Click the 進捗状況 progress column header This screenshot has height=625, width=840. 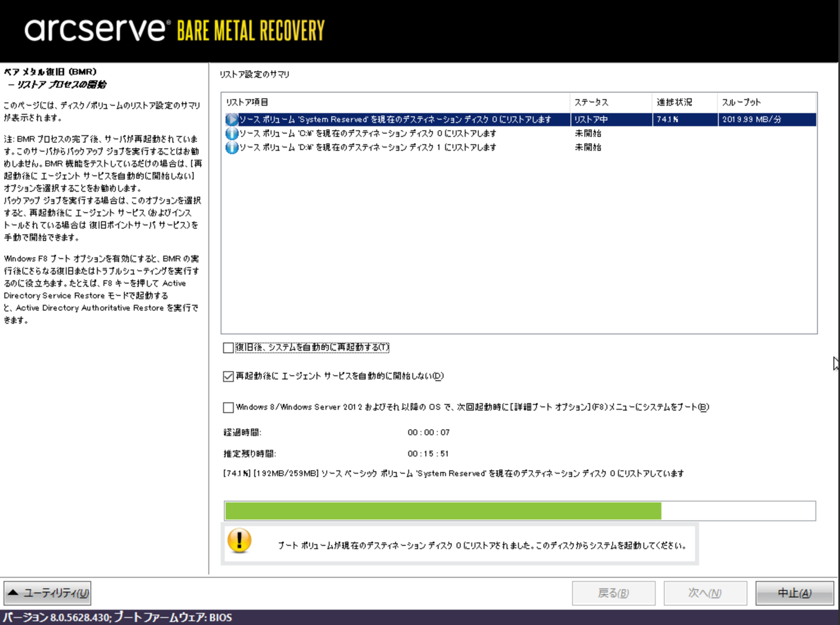click(674, 102)
